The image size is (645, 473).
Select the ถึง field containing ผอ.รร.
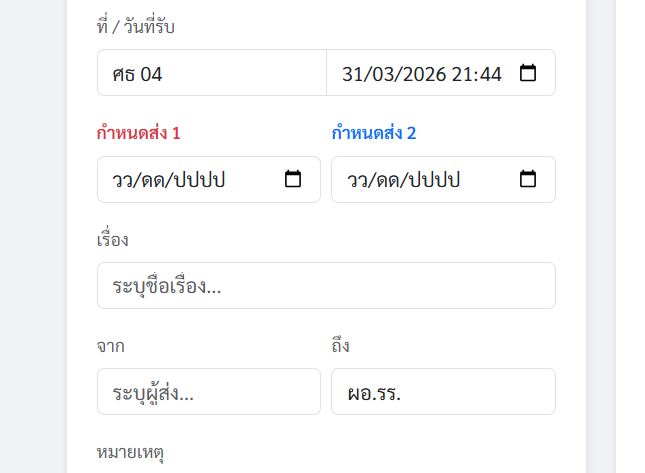[x=443, y=392]
